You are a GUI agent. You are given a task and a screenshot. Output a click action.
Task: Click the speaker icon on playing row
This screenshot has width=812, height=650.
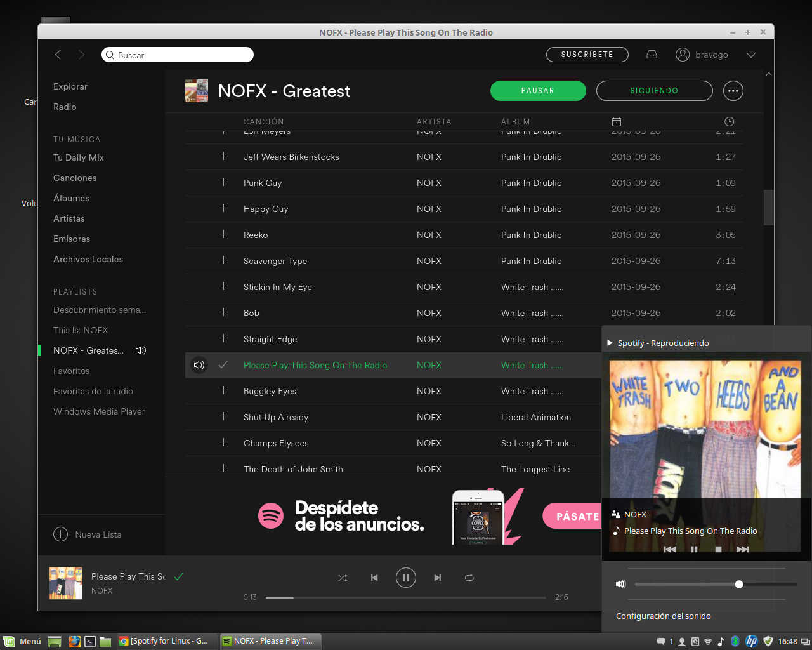[199, 365]
